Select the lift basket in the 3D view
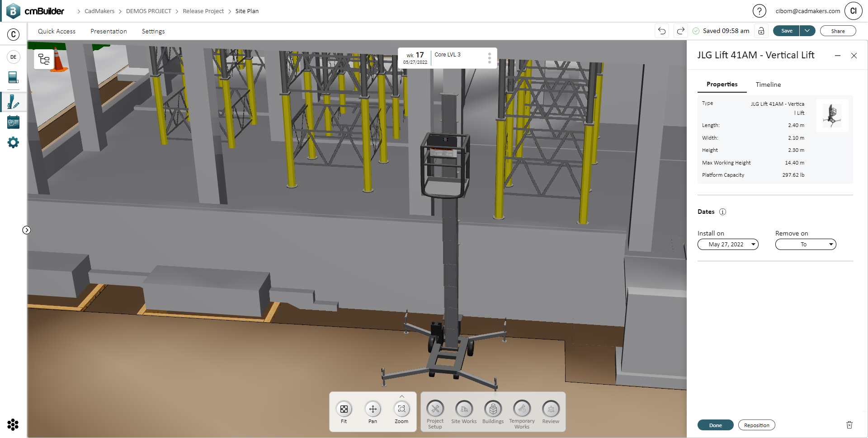868x438 pixels. point(445,165)
